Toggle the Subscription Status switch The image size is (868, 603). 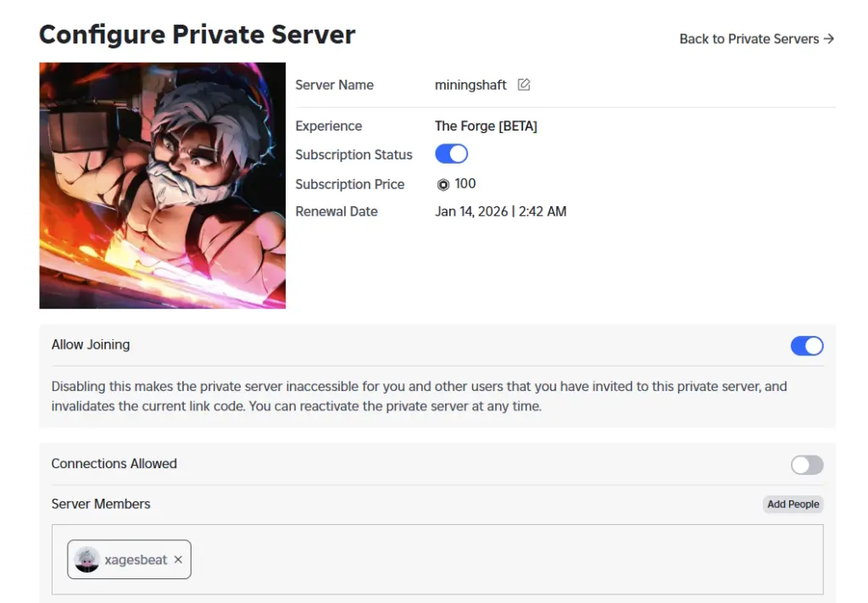(451, 154)
